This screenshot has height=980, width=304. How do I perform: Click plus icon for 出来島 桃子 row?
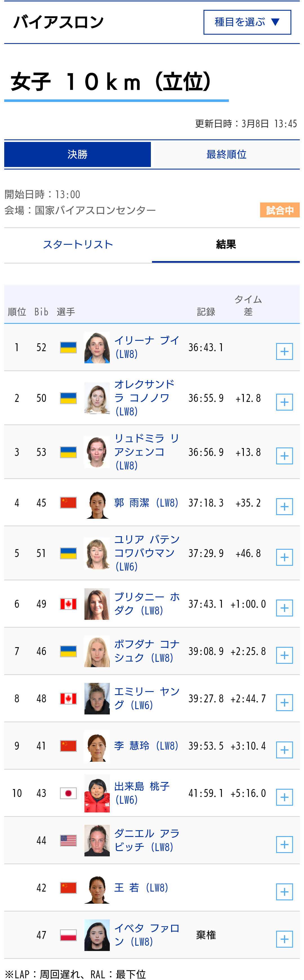(x=284, y=798)
